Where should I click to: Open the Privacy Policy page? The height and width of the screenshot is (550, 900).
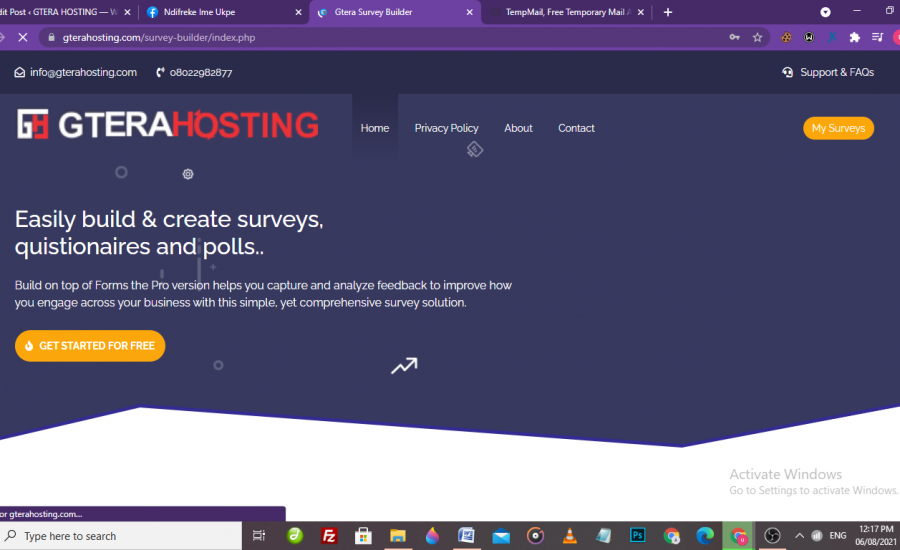[x=447, y=128]
